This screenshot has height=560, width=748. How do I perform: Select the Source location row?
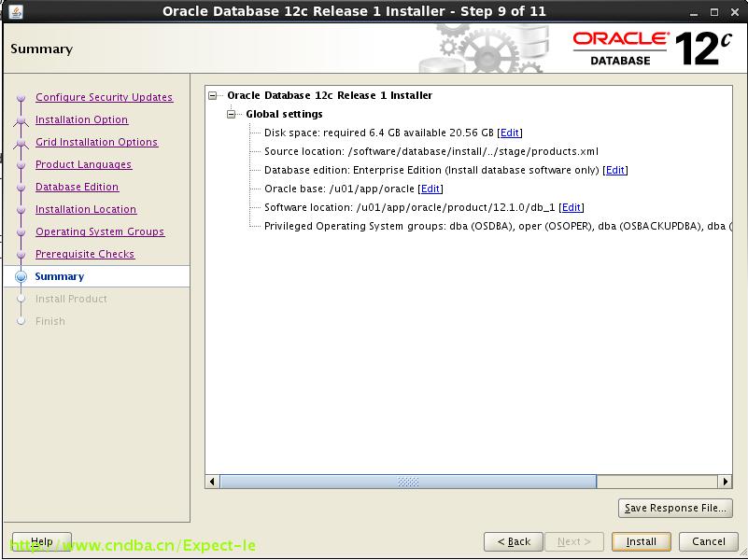(x=431, y=151)
